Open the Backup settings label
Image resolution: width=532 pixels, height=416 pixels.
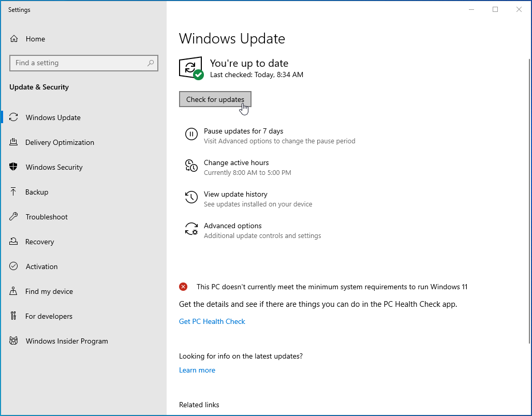tap(37, 192)
